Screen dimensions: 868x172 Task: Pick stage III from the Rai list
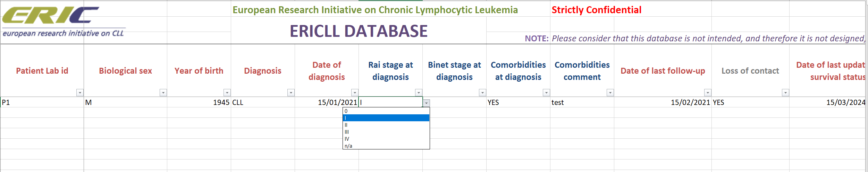click(x=386, y=132)
